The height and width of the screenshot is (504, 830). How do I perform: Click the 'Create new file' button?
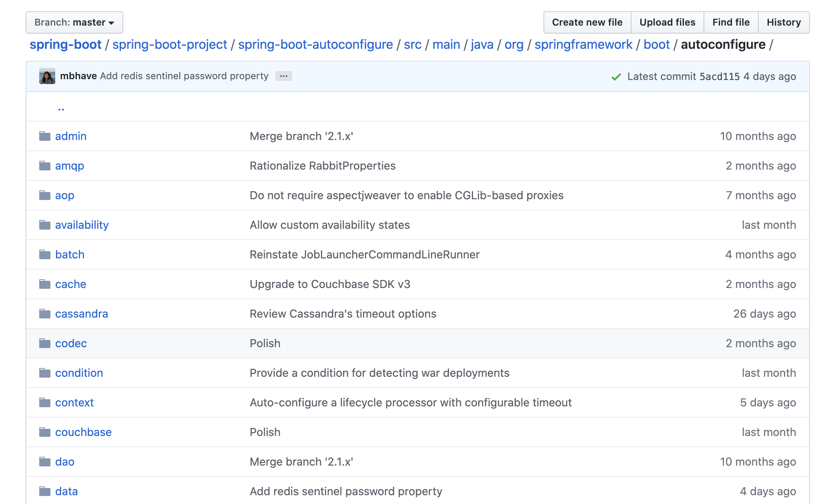click(587, 22)
